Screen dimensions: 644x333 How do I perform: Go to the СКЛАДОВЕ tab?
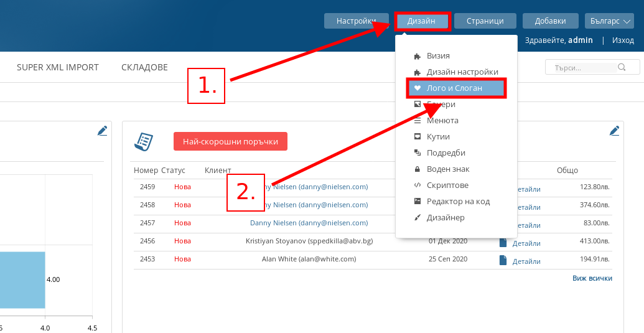tap(144, 67)
